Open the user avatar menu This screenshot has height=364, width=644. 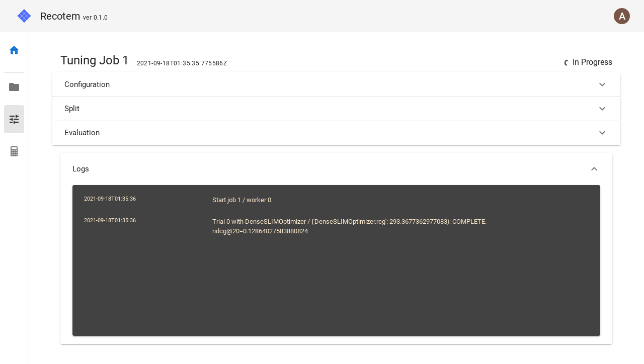(622, 16)
